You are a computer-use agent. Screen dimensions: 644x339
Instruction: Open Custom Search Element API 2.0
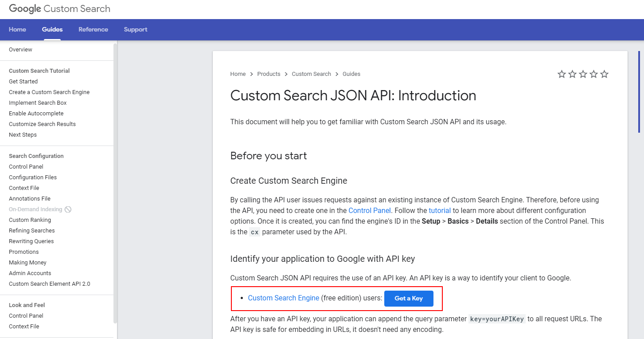49,284
